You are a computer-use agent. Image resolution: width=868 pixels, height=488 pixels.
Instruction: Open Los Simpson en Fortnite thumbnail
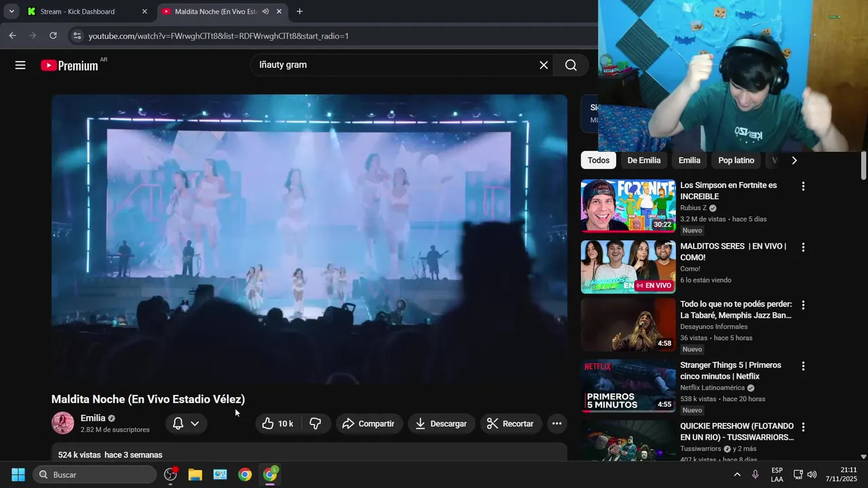pyautogui.click(x=628, y=206)
